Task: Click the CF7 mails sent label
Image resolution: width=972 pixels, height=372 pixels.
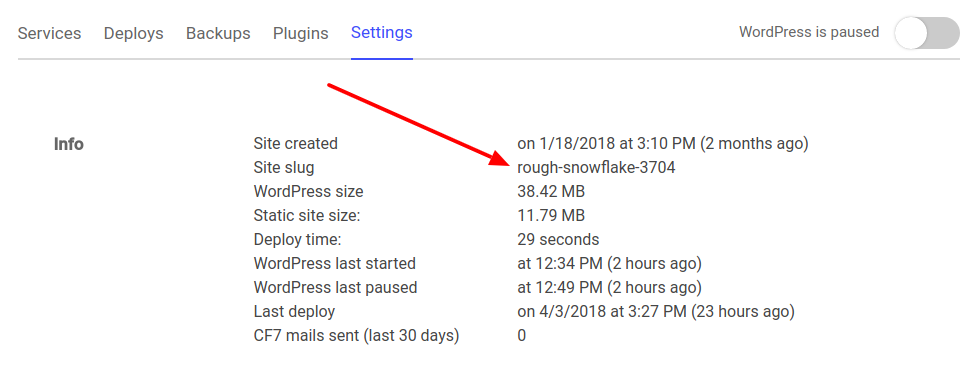Action: [356, 336]
